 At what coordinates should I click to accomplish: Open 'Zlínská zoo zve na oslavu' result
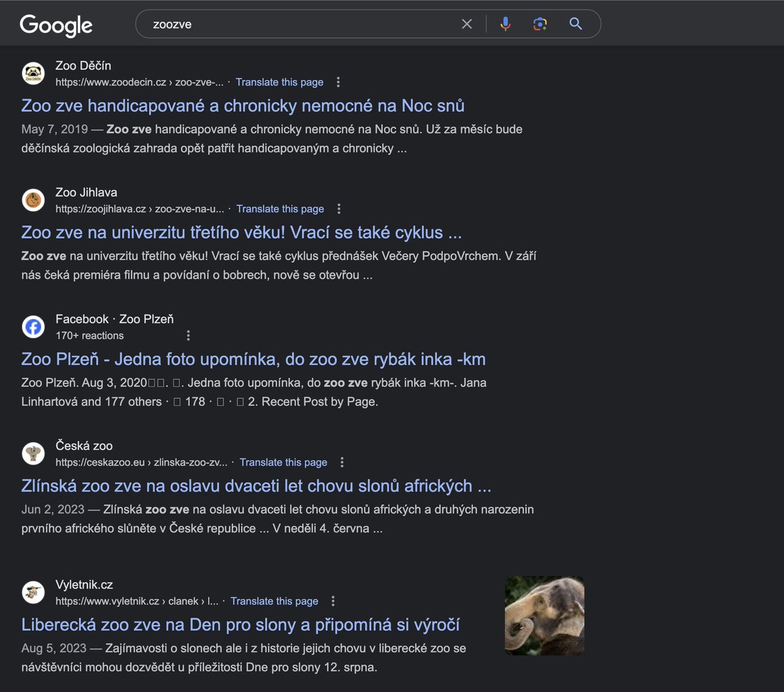[256, 486]
